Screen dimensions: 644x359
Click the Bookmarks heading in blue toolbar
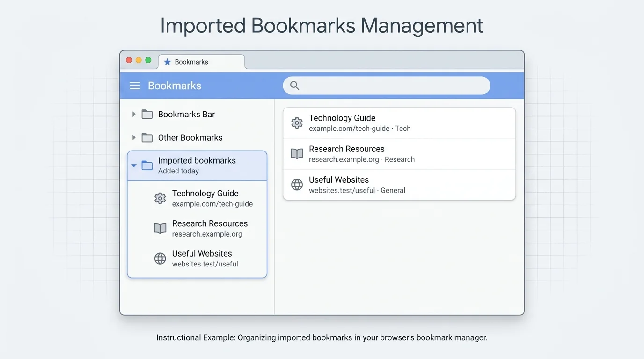pos(175,86)
